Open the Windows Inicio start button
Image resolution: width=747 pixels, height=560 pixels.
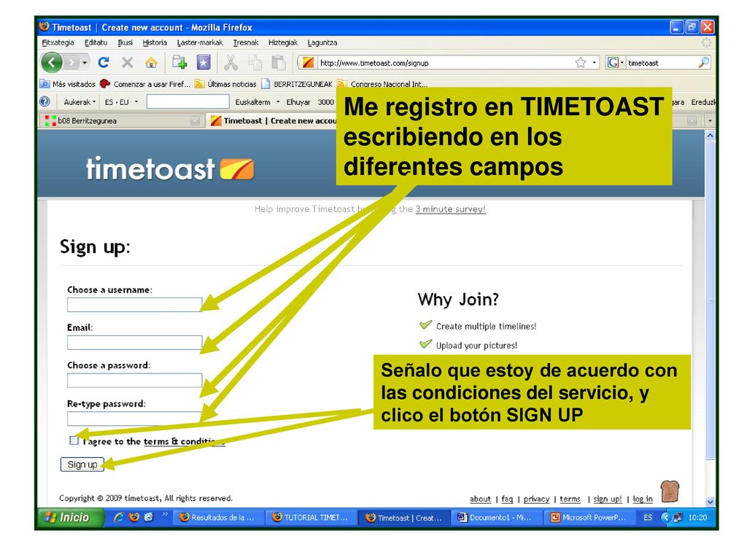(71, 518)
